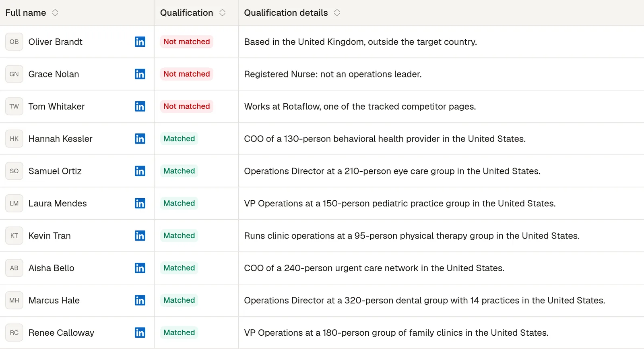Sort by Qualification column arrows
The width and height of the screenshot is (644, 349).
pos(222,13)
